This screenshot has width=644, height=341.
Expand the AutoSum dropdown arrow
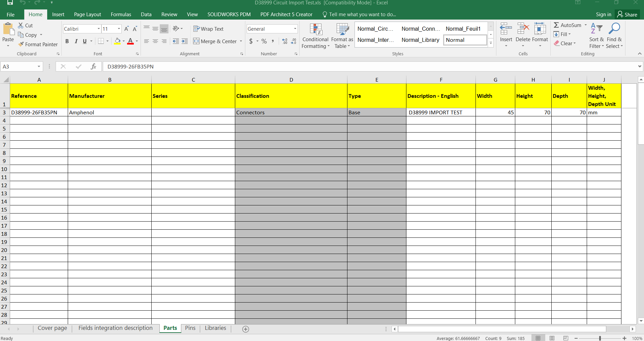pos(585,25)
